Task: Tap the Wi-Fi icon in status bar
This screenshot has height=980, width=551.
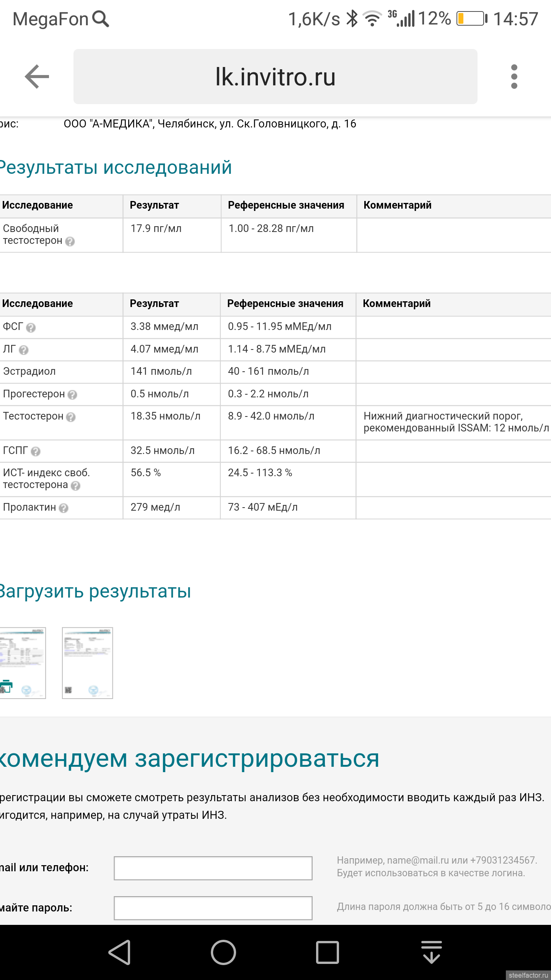Action: click(x=372, y=19)
